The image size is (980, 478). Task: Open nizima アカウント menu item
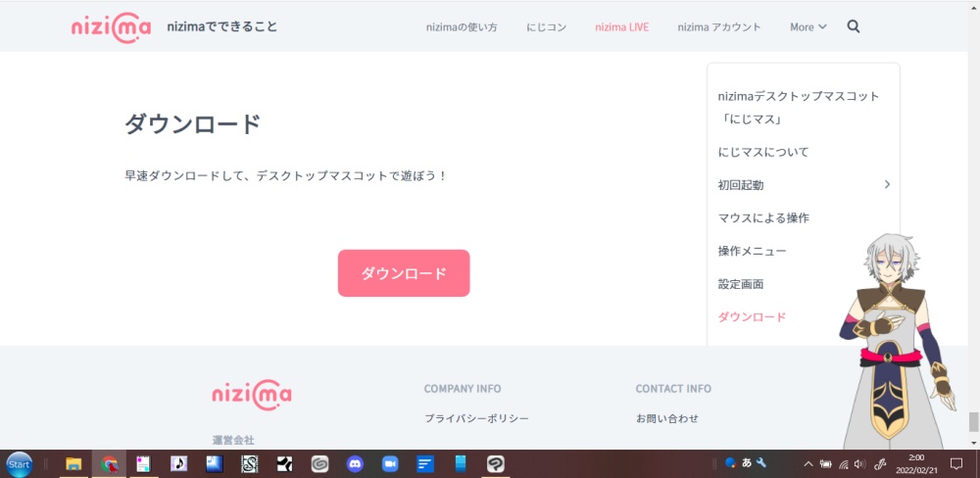click(719, 26)
